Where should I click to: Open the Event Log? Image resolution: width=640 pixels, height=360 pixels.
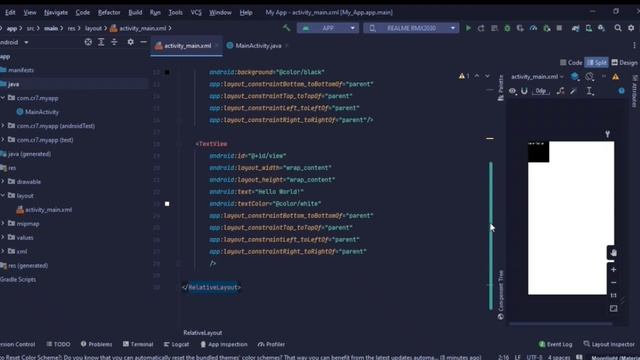coord(555,344)
